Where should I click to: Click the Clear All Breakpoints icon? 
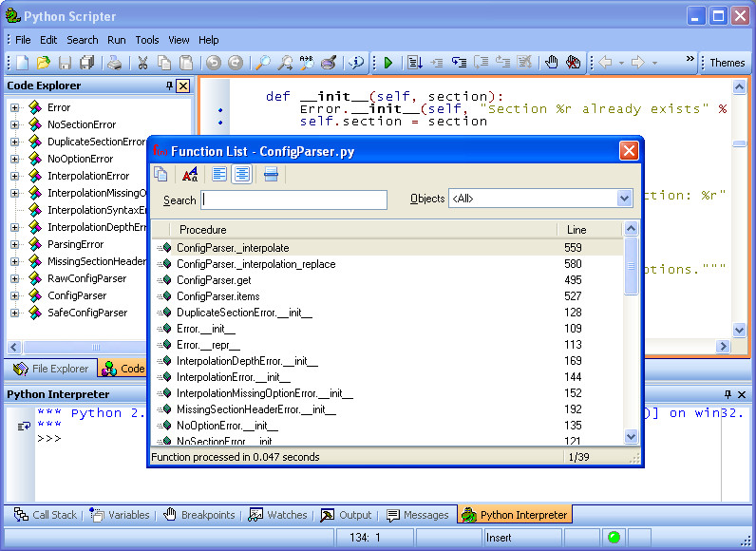573,62
